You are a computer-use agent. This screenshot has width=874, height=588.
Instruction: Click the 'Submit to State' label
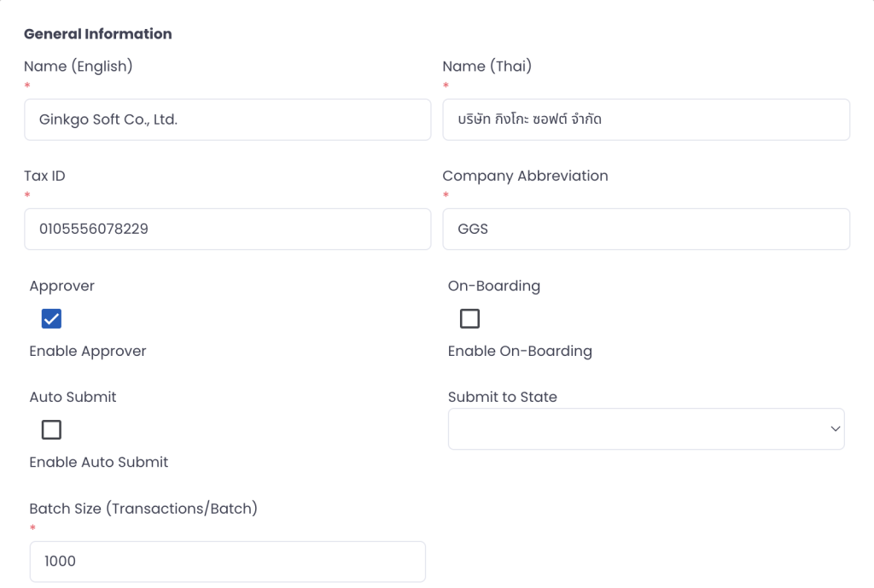[x=503, y=398]
